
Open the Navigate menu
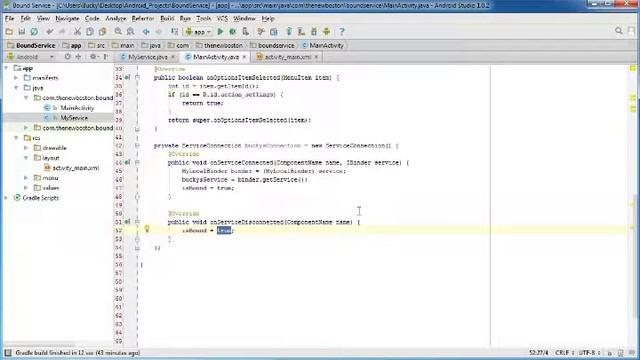pos(67,18)
